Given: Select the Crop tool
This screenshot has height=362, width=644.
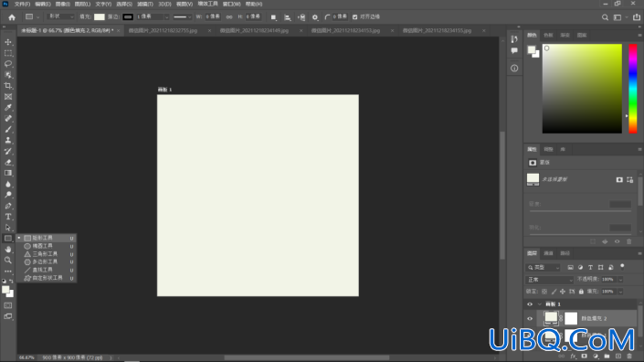Looking at the screenshot, I should (8, 85).
